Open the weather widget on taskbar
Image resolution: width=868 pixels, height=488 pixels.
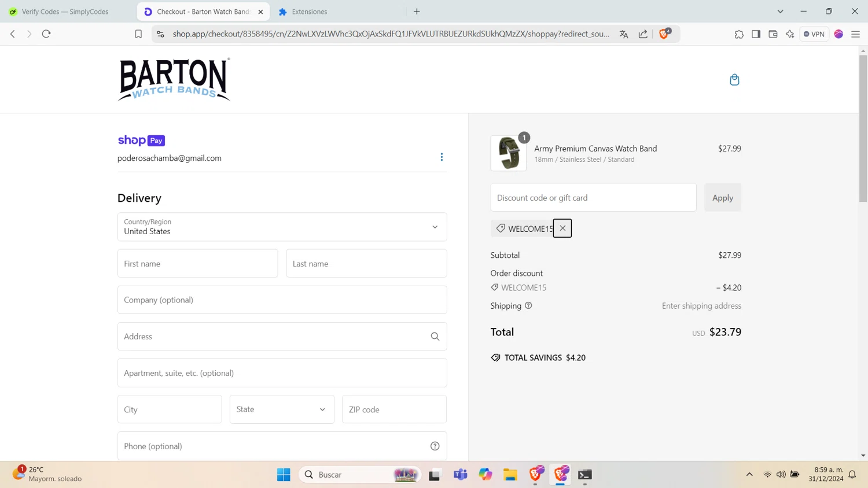pos(47,474)
